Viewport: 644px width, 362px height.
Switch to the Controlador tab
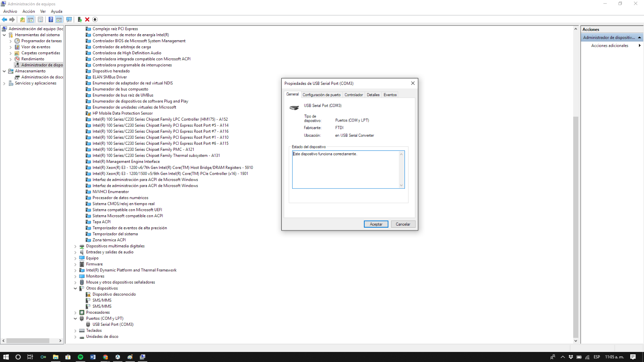[x=353, y=95]
